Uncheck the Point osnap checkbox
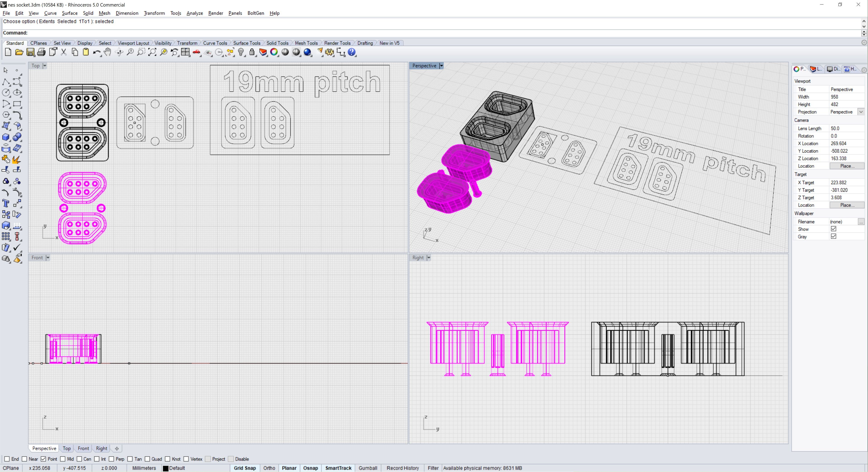The height and width of the screenshot is (472, 868). tap(43, 459)
